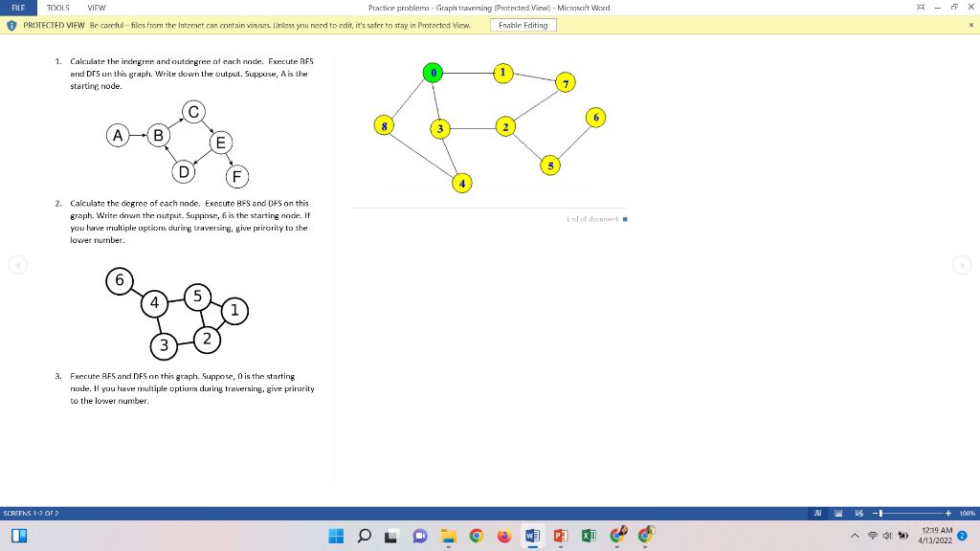Viewport: 980px width, 551px height.
Task: Zoom in using the plus icon
Action: click(x=947, y=512)
